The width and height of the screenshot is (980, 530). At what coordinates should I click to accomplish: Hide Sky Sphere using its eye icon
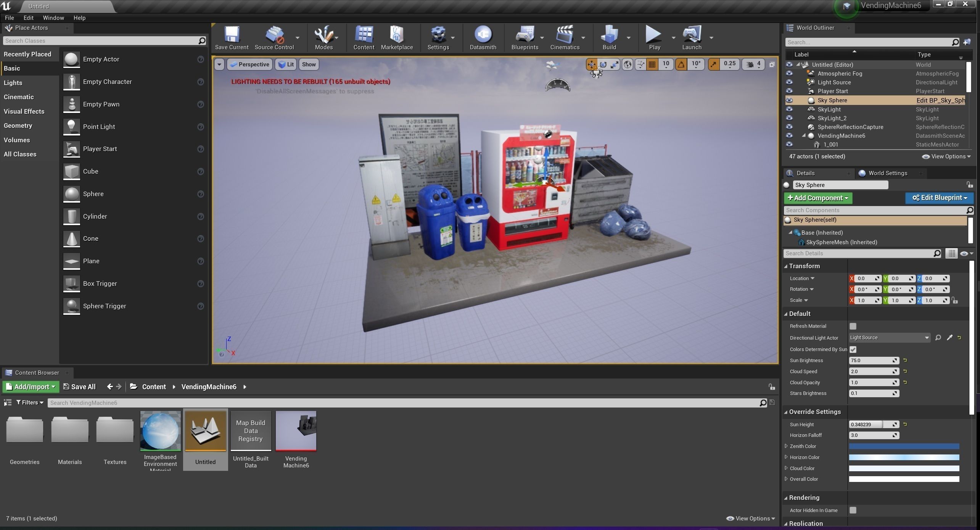(789, 100)
